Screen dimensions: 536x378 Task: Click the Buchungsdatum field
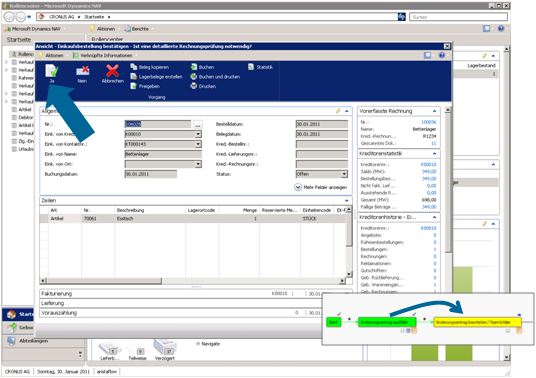pos(151,174)
